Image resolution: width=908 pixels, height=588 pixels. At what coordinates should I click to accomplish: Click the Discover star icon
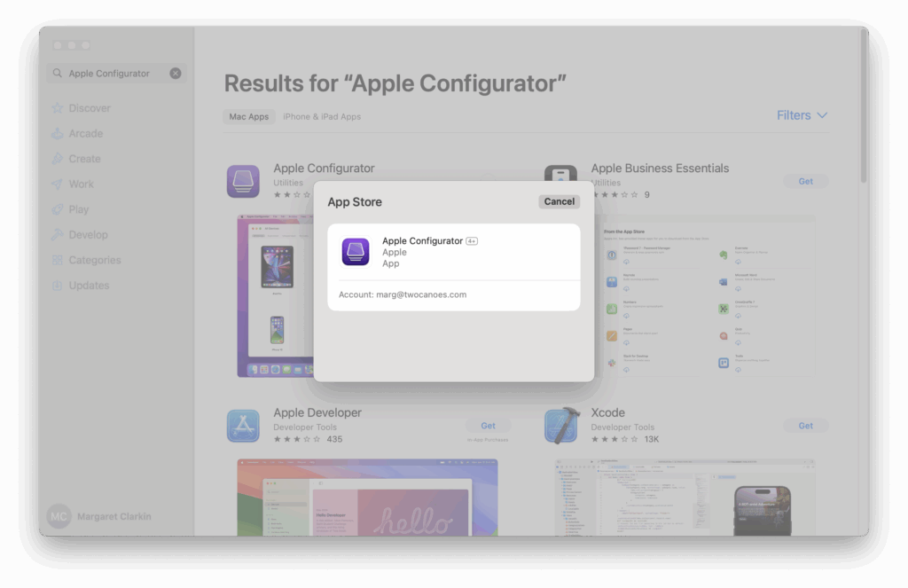57,107
